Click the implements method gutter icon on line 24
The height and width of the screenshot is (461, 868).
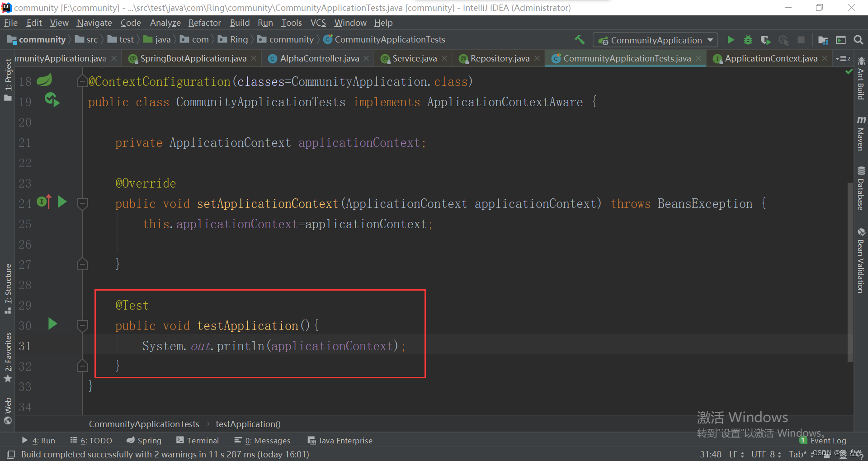pos(44,201)
